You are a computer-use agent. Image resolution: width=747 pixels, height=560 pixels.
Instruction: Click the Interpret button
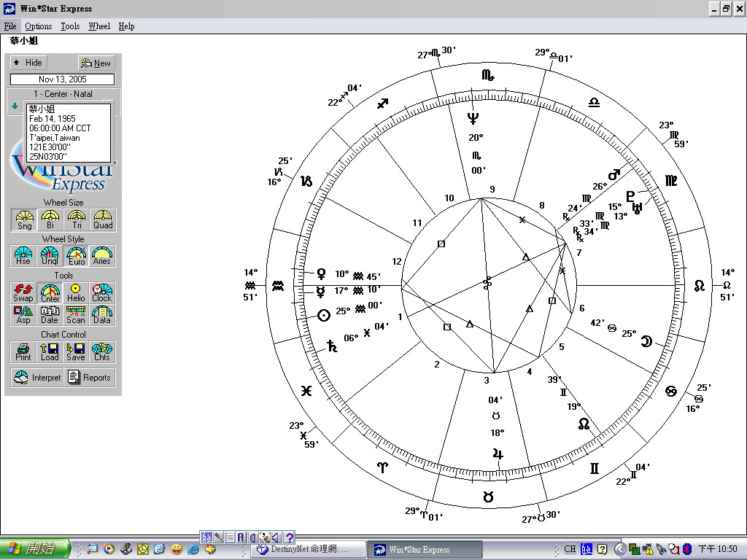pos(37,378)
